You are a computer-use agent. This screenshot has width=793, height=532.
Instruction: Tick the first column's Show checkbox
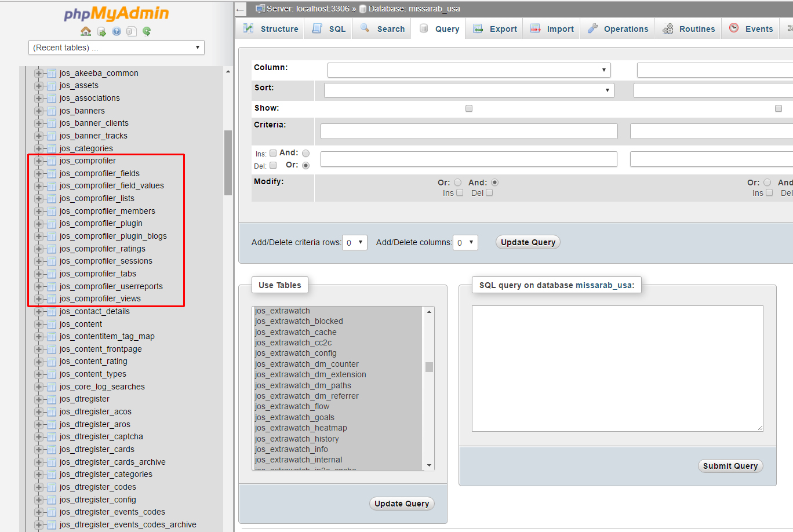469,108
